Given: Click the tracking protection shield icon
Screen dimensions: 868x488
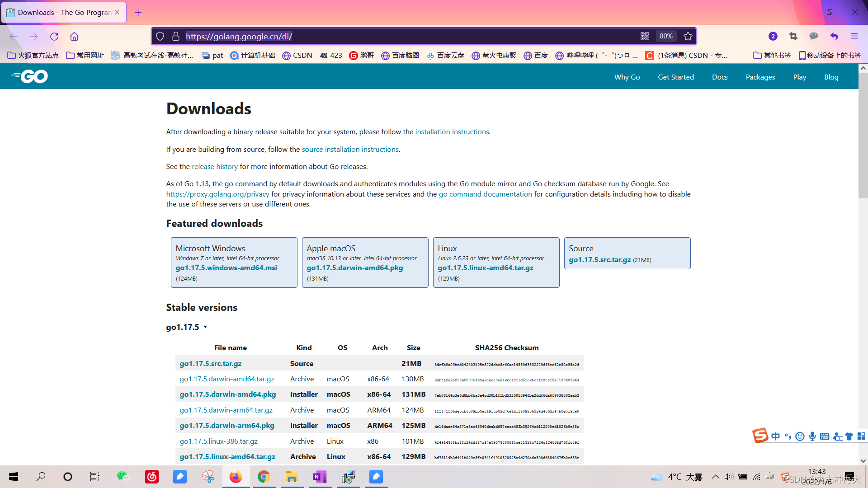Looking at the screenshot, I should (160, 36).
